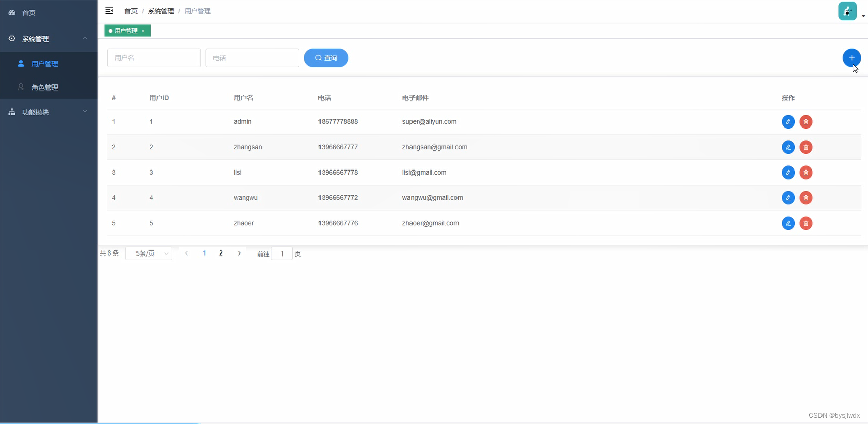Click the username cell zhaoer
This screenshot has height=424, width=868.
[244, 223]
